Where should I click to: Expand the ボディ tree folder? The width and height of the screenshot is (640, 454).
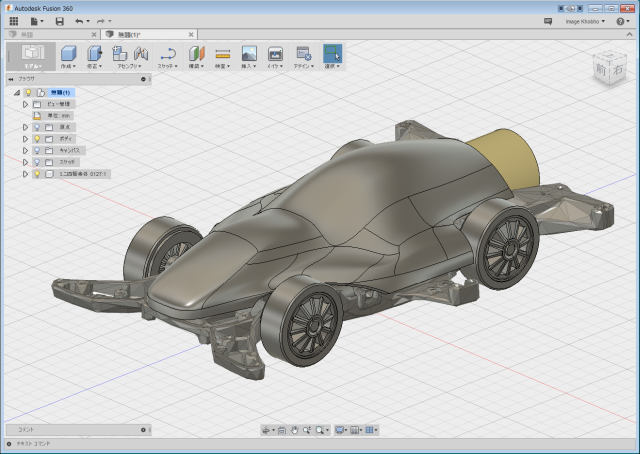pos(25,139)
